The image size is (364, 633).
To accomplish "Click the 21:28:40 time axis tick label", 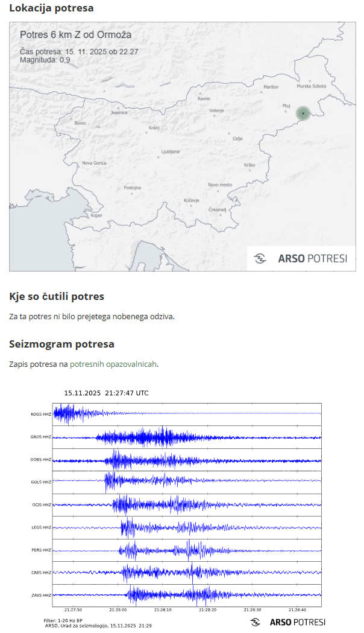I will click(297, 610).
